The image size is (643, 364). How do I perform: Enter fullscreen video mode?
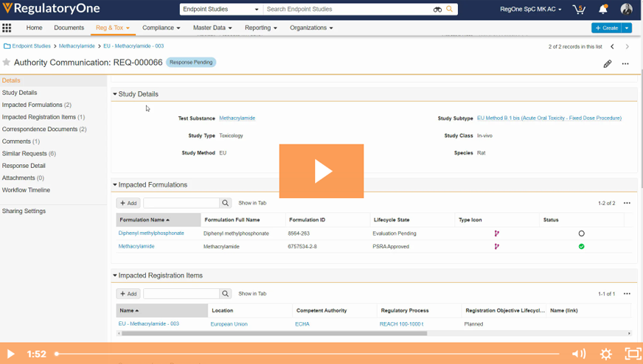(632, 354)
